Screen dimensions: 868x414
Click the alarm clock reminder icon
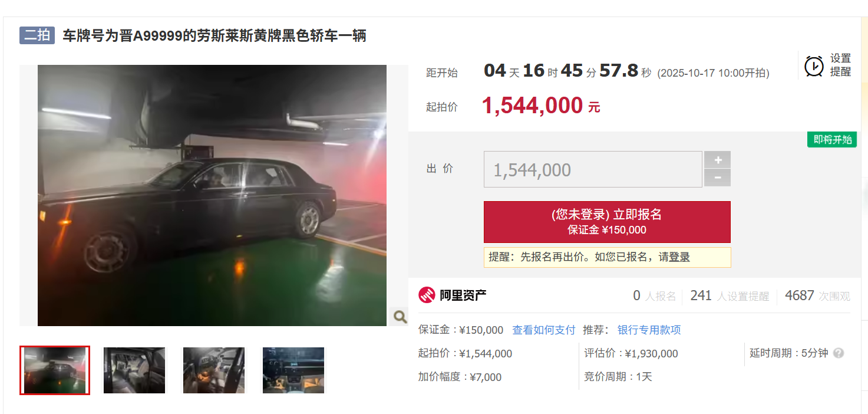pyautogui.click(x=814, y=66)
